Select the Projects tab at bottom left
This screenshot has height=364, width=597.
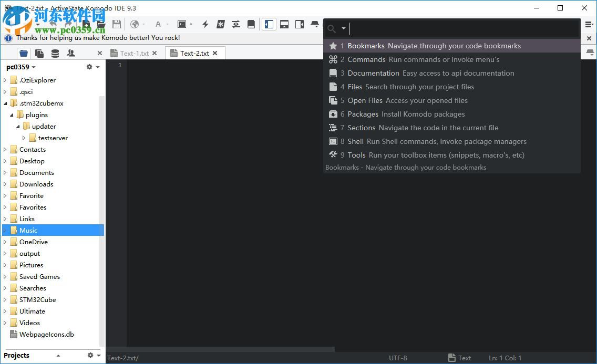point(16,355)
